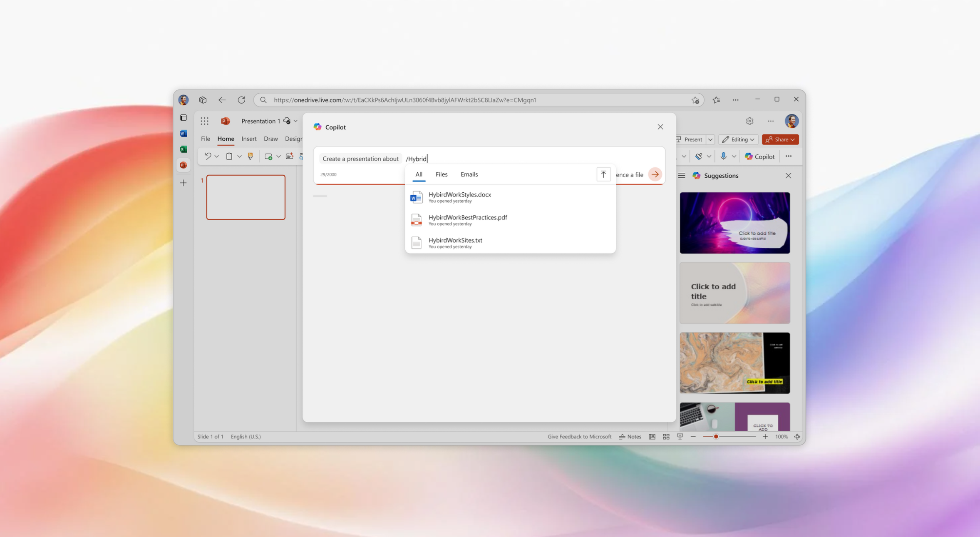This screenshot has width=980, height=537.
Task: Toggle Normal view in status bar
Action: pos(652,437)
